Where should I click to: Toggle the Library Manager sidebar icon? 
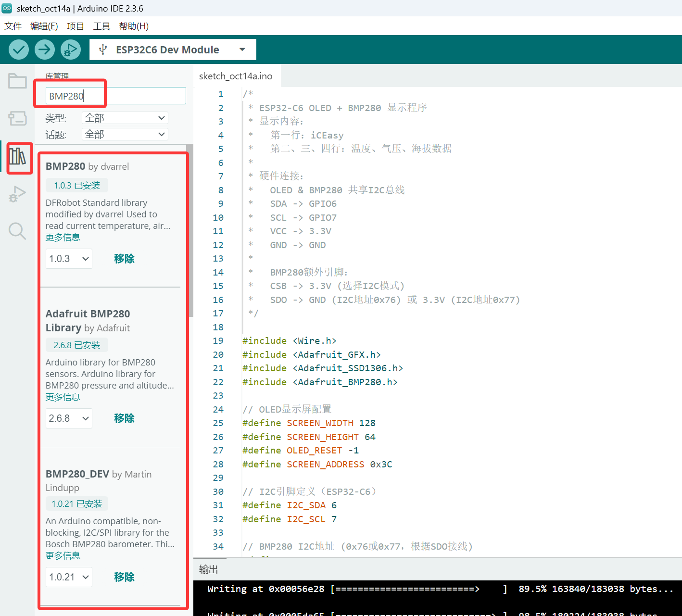point(18,156)
